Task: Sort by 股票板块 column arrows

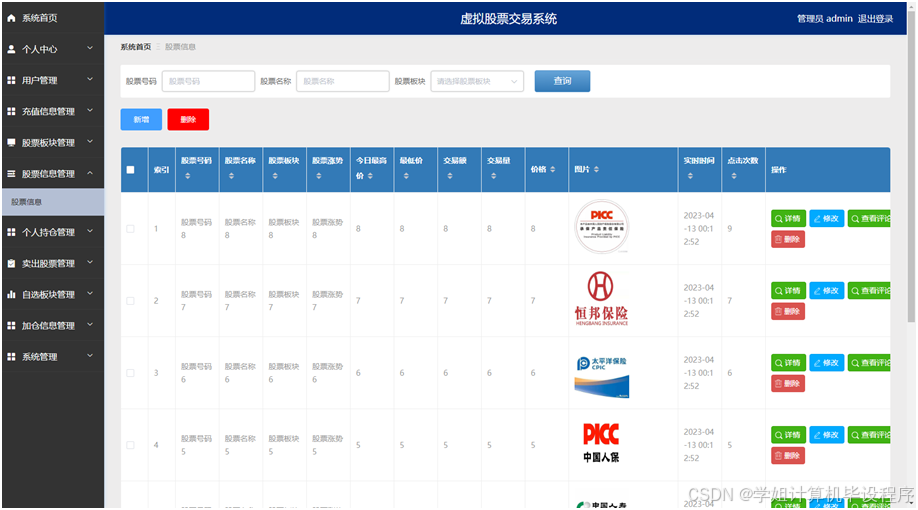Action: 275,176
